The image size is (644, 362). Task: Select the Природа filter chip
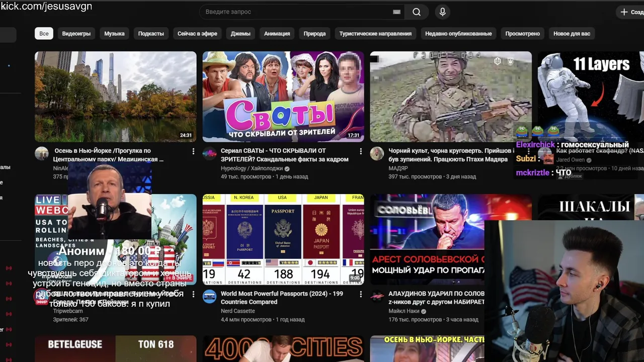314,34
